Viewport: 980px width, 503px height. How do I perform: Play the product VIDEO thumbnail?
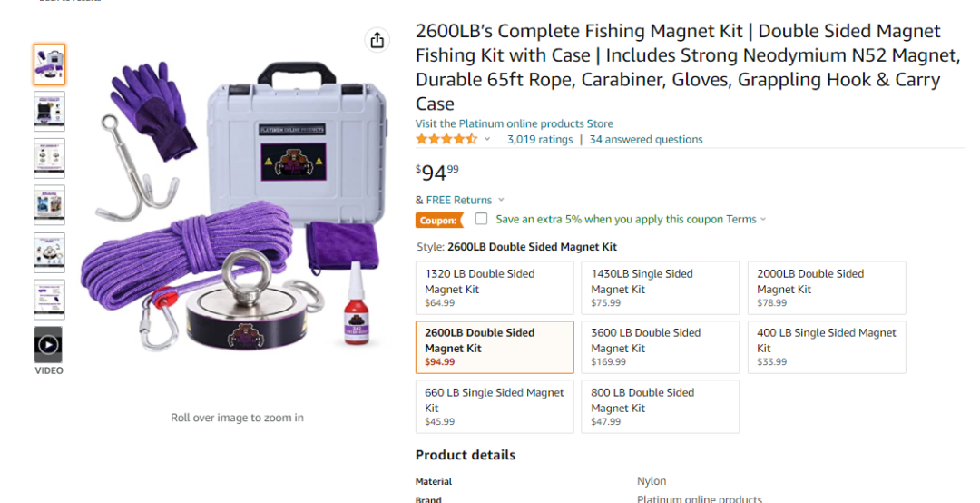(x=48, y=344)
